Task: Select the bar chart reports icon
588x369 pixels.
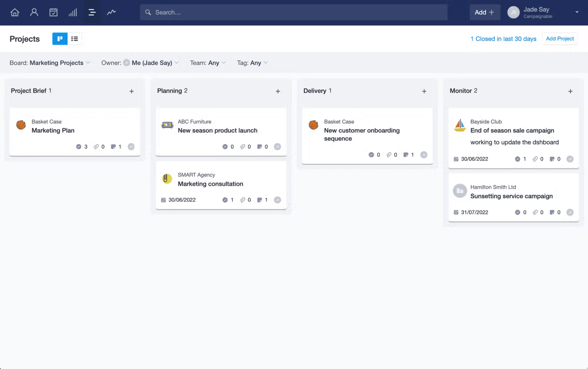Action: pyautogui.click(x=73, y=12)
